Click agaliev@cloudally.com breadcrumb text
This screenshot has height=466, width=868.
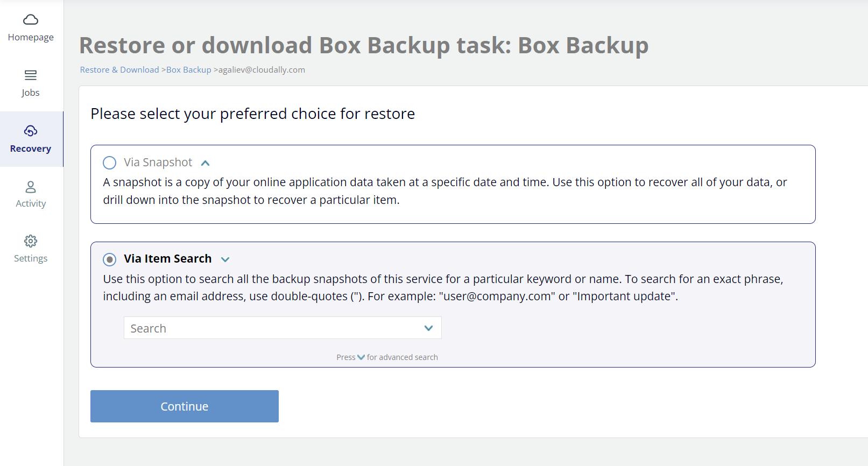(262, 70)
